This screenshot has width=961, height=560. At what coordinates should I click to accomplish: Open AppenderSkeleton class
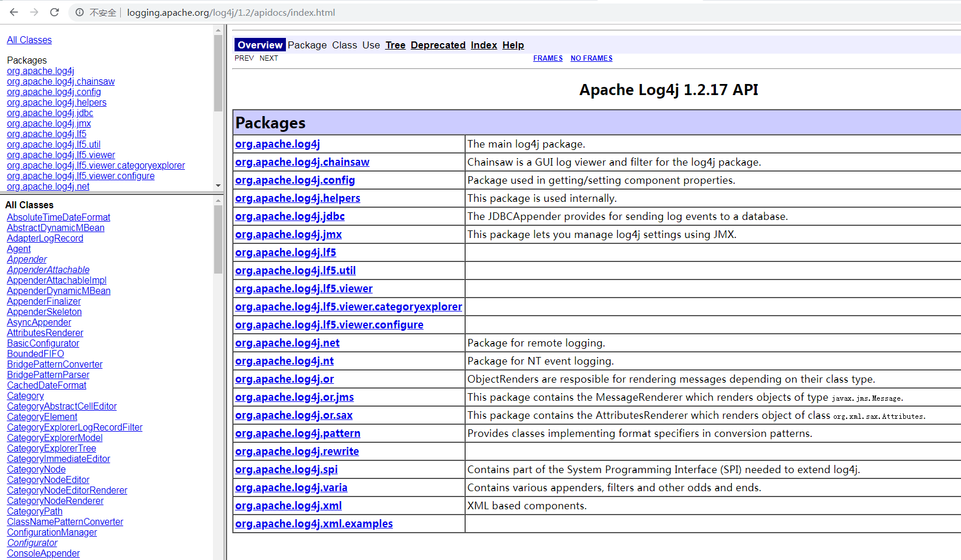click(x=44, y=312)
